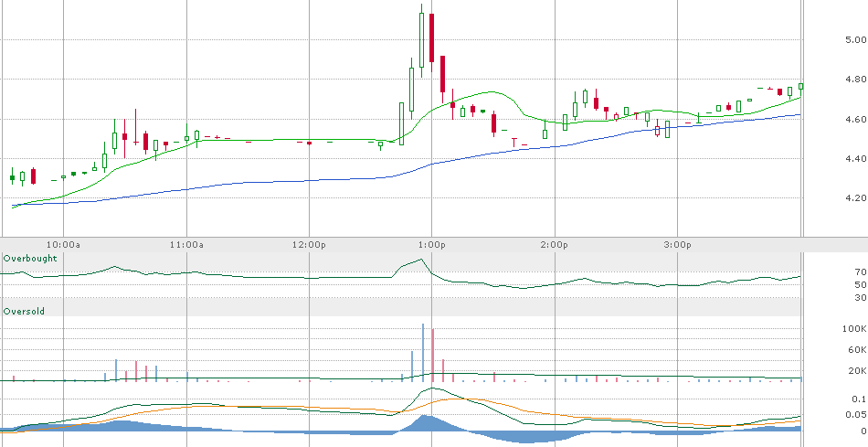The image size is (868, 447).
Task: Click the 5.00 price axis label
Action: [x=857, y=40]
